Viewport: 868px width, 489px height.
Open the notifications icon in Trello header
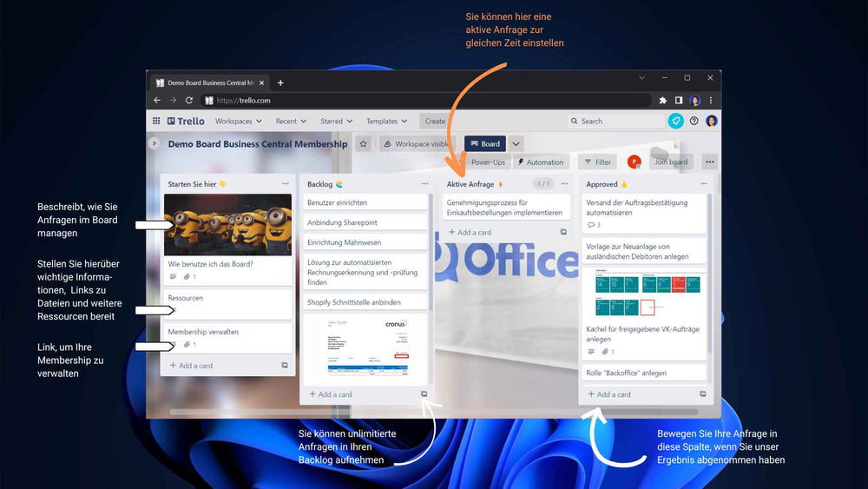[x=676, y=122]
